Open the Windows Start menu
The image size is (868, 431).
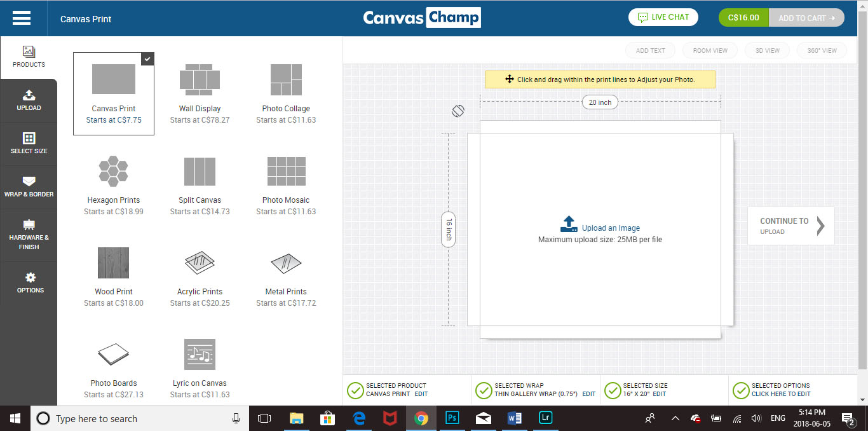click(x=15, y=418)
